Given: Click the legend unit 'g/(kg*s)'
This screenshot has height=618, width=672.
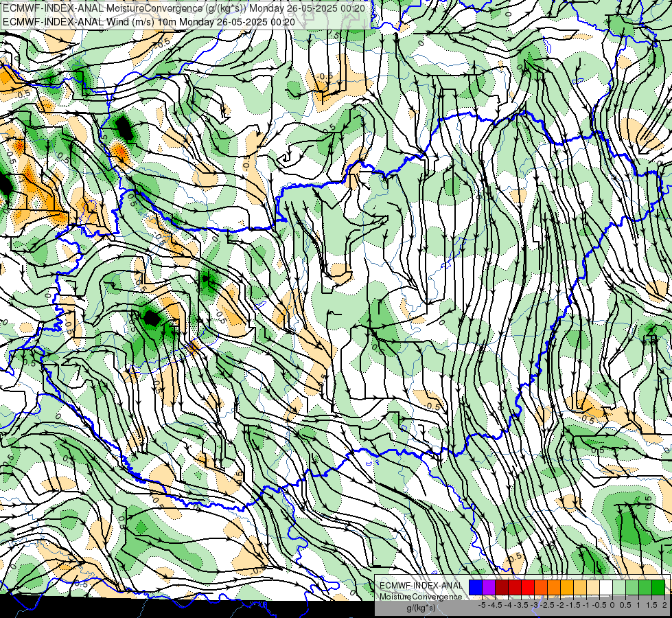Looking at the screenshot, I should [x=421, y=608].
